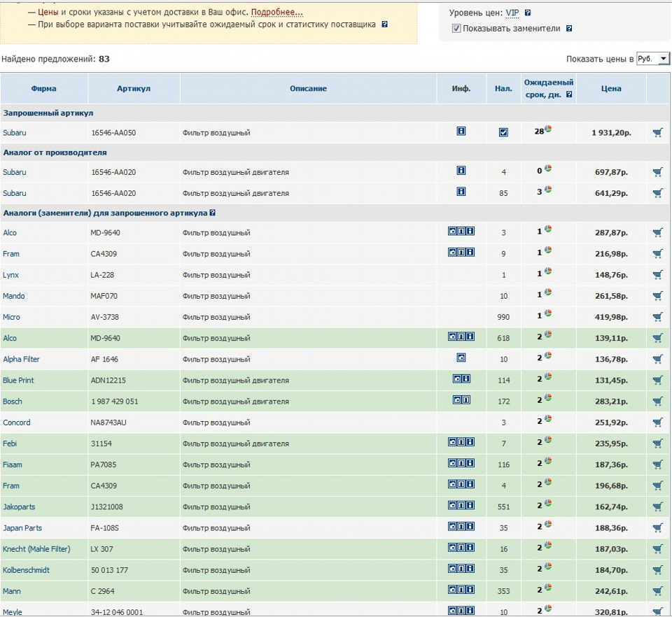The width and height of the screenshot is (672, 617).
Task: Open the 'Подробнее...' link
Action: tap(276, 13)
